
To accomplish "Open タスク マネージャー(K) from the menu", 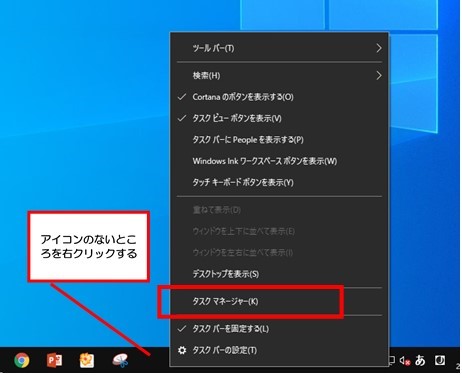I will 279,302.
